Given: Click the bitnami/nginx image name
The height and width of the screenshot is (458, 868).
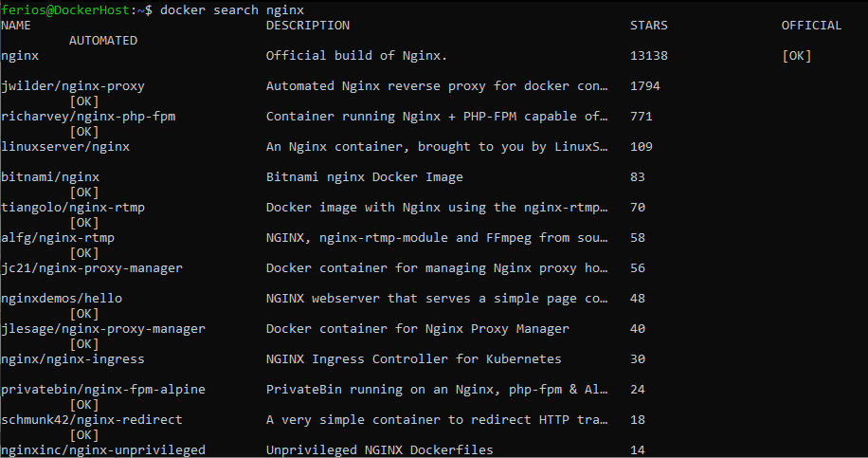Looking at the screenshot, I should point(50,177).
